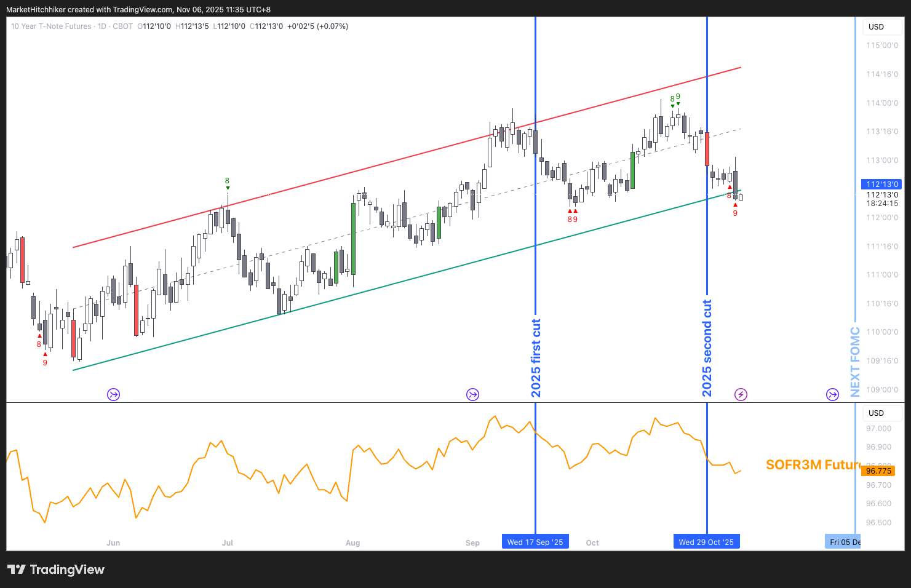Click the 'Jun' label on the time axis
Screen dimensions: 911x588
coord(113,542)
